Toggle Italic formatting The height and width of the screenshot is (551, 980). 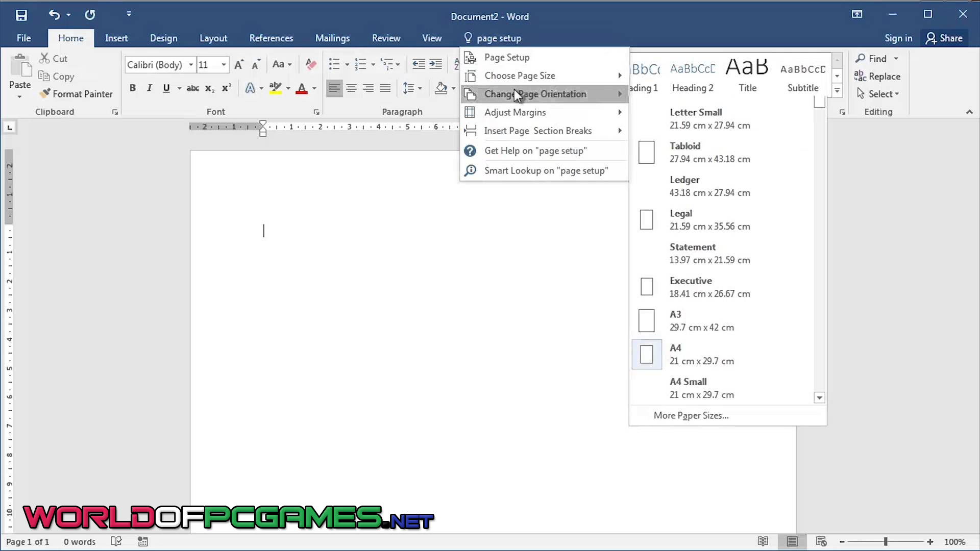pos(150,88)
